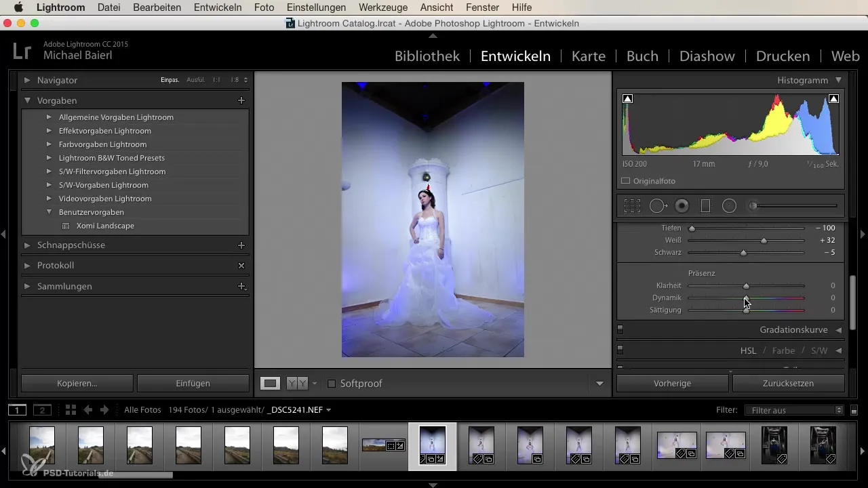Expand the Gradationskurve panel

point(839,330)
